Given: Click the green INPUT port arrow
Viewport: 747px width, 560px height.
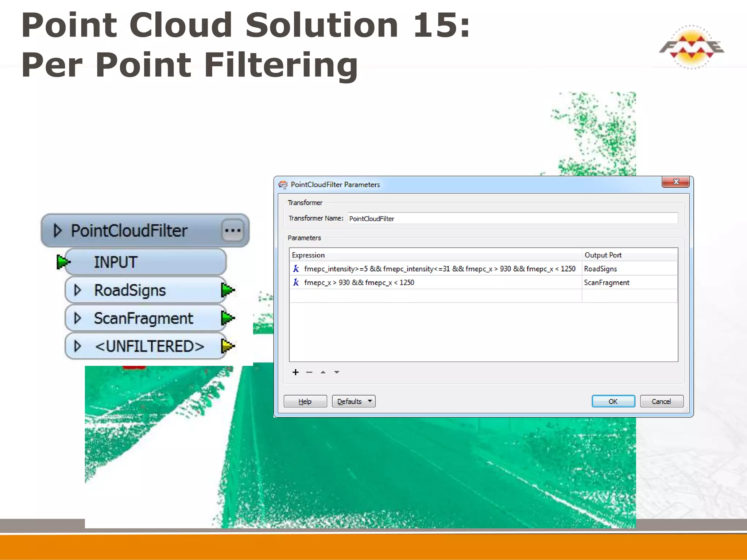Looking at the screenshot, I should [63, 262].
